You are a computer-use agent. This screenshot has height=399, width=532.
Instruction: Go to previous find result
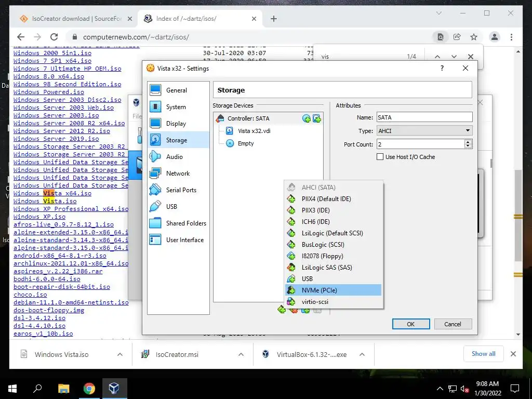[437, 57]
